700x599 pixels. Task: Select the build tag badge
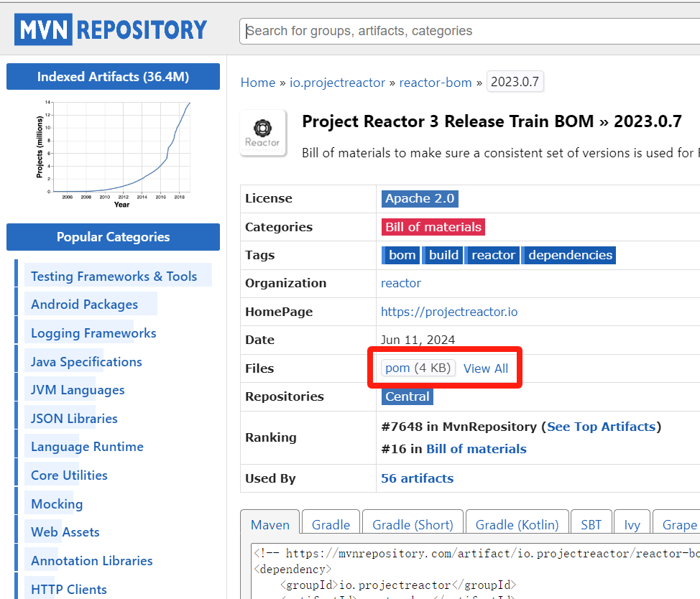443,255
